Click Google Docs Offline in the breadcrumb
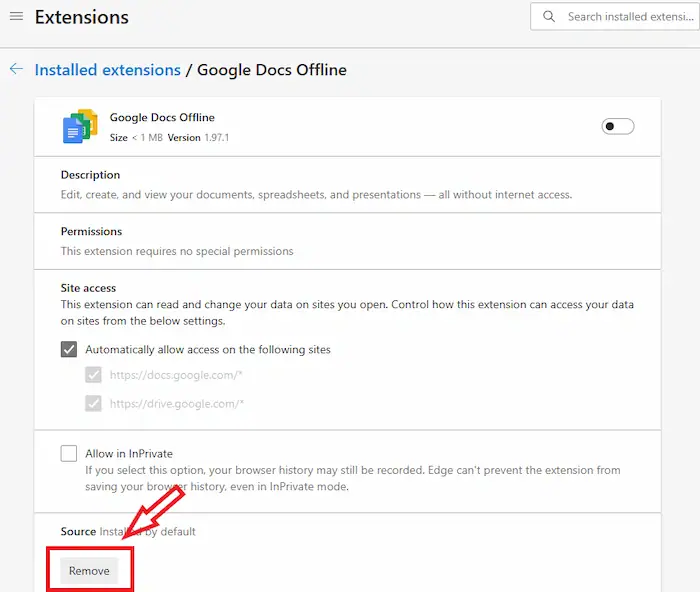The height and width of the screenshot is (592, 700). pyautogui.click(x=272, y=70)
